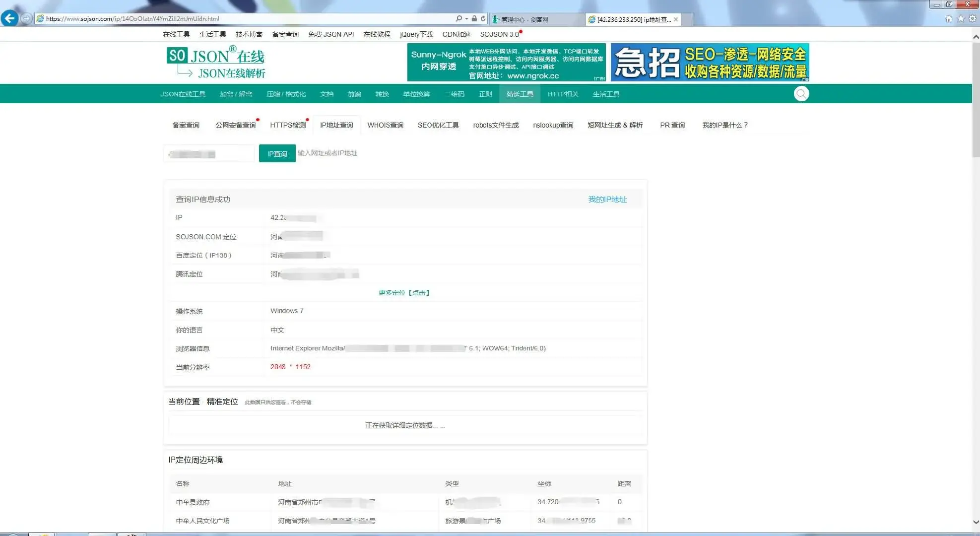Click the 中牟人民文化广场 row name
Image resolution: width=980 pixels, height=536 pixels.
click(x=202, y=521)
